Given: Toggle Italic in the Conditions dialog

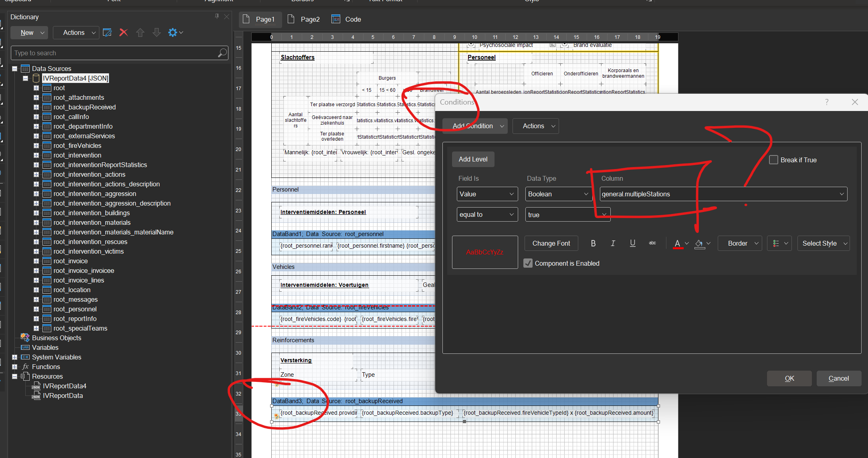Looking at the screenshot, I should pyautogui.click(x=613, y=243).
